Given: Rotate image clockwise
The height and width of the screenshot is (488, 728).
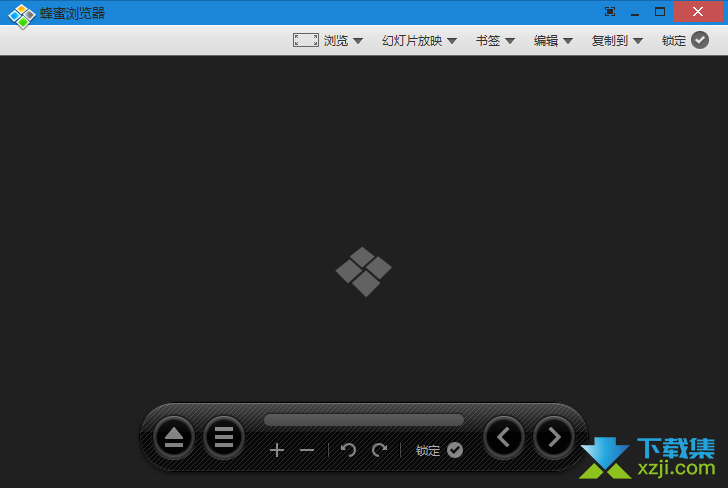Looking at the screenshot, I should tap(379, 449).
